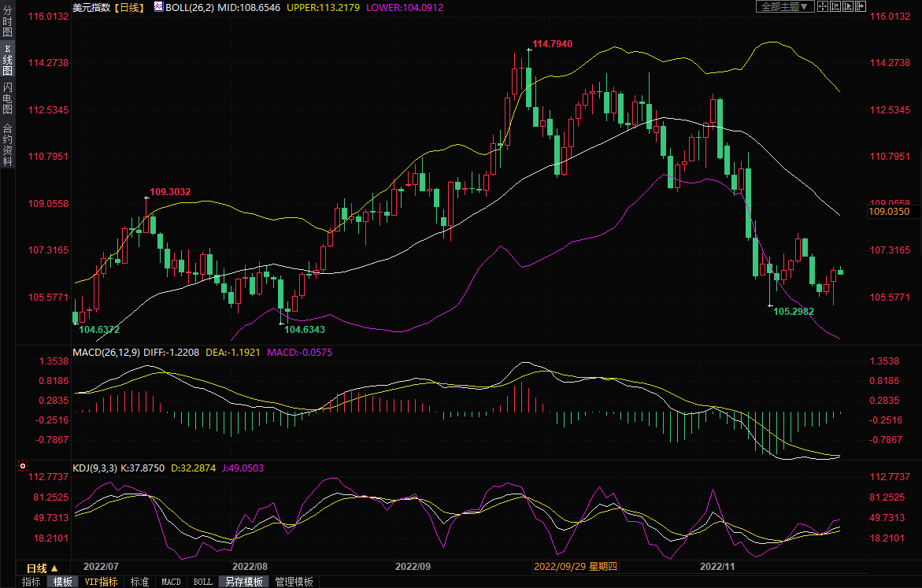Image resolution: width=922 pixels, height=588 pixels.
Task: Click the K:37.8750 value
Action: (143, 468)
